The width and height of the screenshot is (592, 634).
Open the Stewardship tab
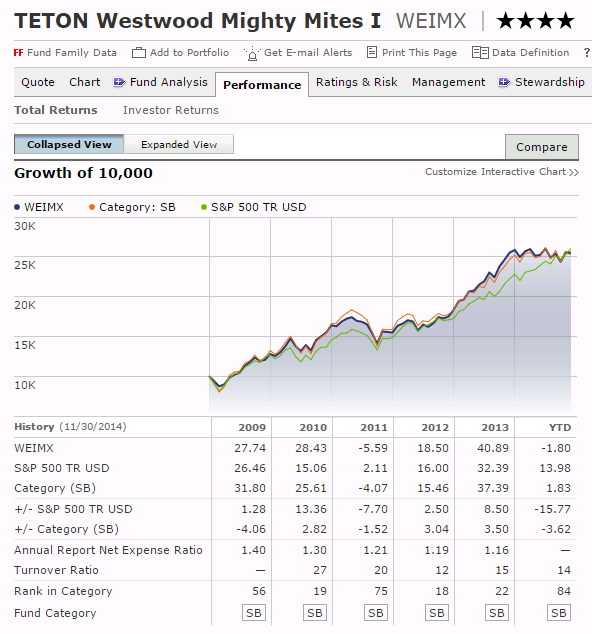click(x=550, y=82)
